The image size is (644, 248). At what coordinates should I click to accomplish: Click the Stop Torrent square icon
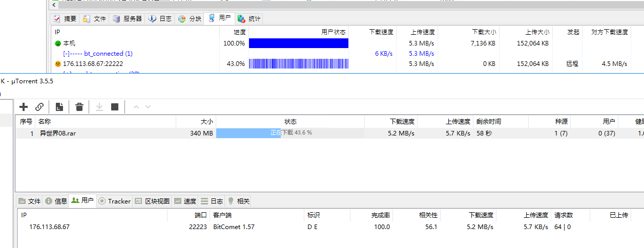pos(115,107)
